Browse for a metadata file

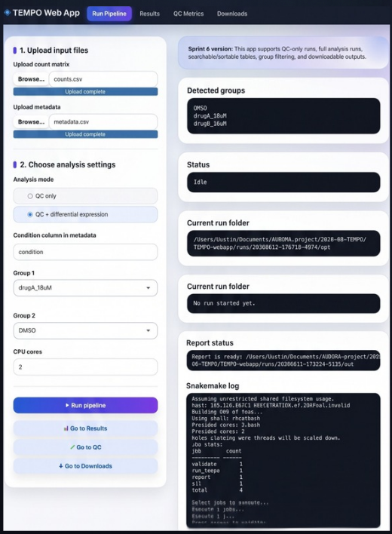click(31, 122)
